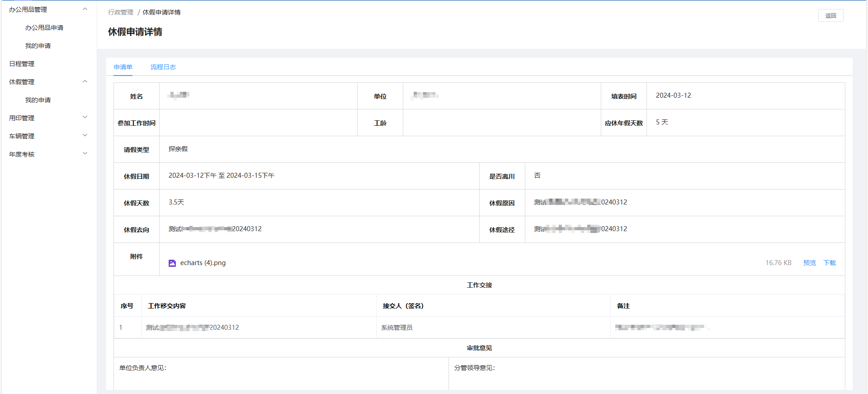This screenshot has width=868, height=394.
Task: Click the 分管领导意见 field
Action: [646, 374]
